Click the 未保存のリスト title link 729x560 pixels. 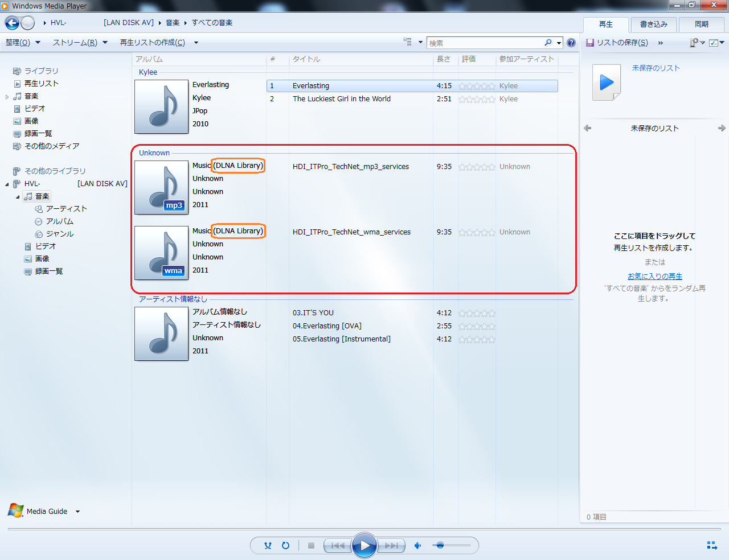point(656,68)
